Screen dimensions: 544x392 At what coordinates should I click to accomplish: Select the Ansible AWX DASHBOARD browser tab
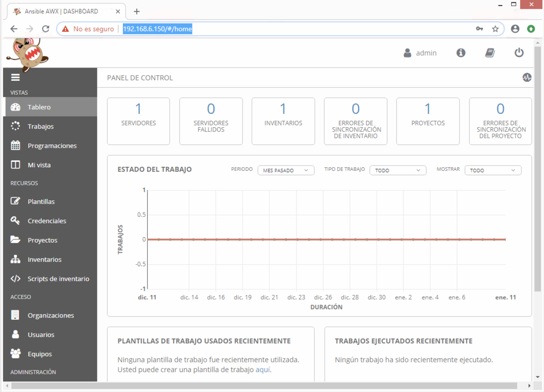tap(66, 11)
